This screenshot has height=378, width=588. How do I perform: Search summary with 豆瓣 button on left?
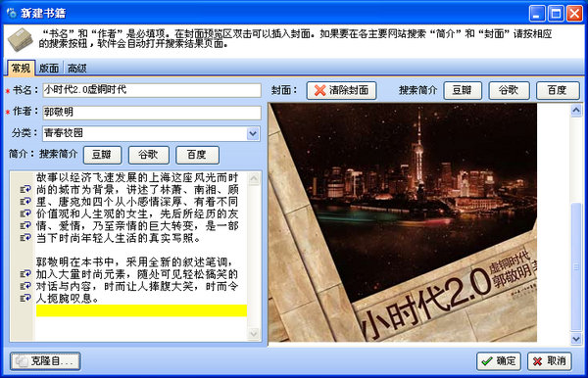click(102, 155)
